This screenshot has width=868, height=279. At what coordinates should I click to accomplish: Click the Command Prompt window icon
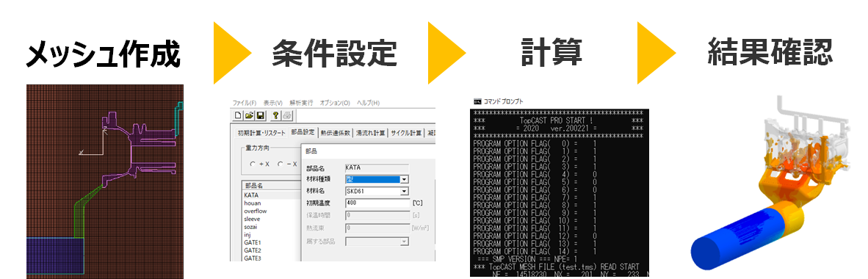477,101
